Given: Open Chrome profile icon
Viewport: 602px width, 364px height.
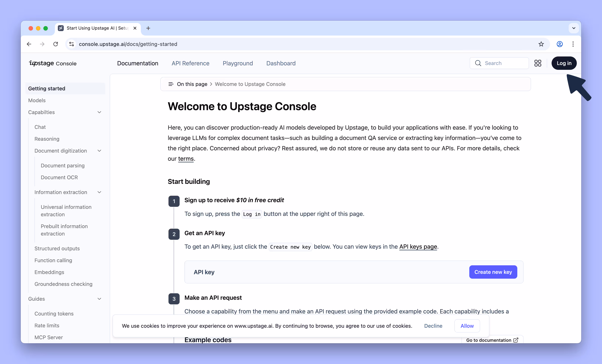Looking at the screenshot, I should (x=560, y=44).
